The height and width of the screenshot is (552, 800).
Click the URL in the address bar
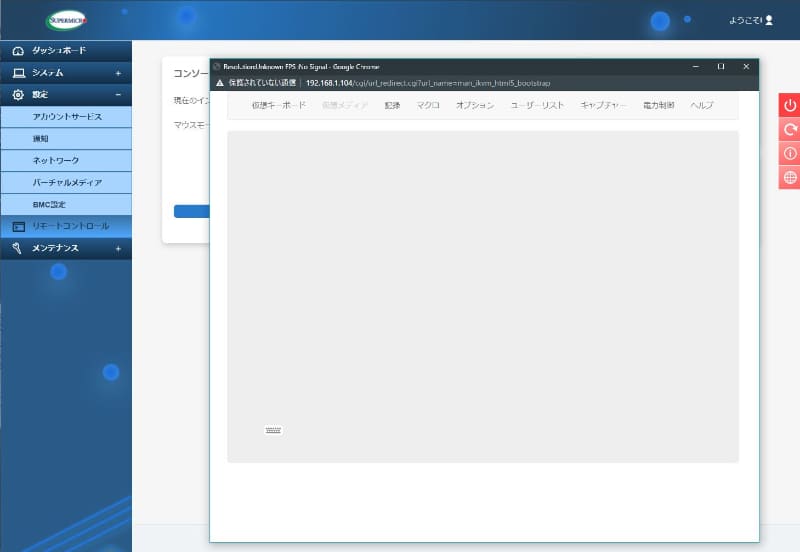[428, 83]
